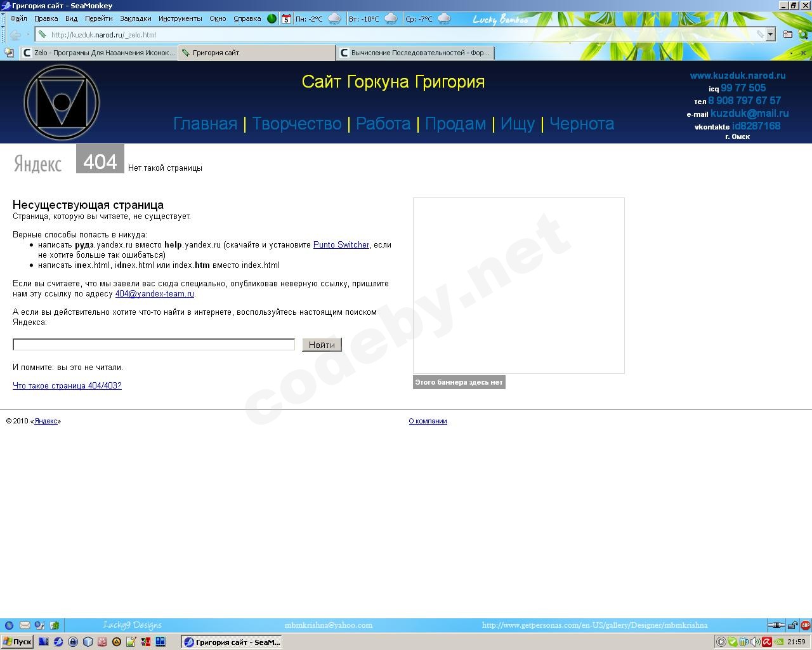
Task: Open the Ищу section link
Action: click(518, 124)
